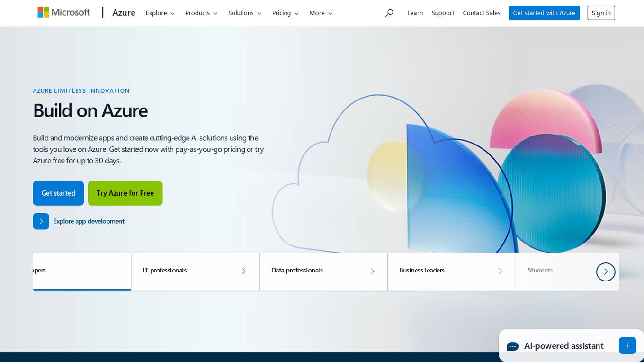Viewport: 644px width, 362px height.
Task: Click the Build on Azure heading
Action: click(90, 110)
